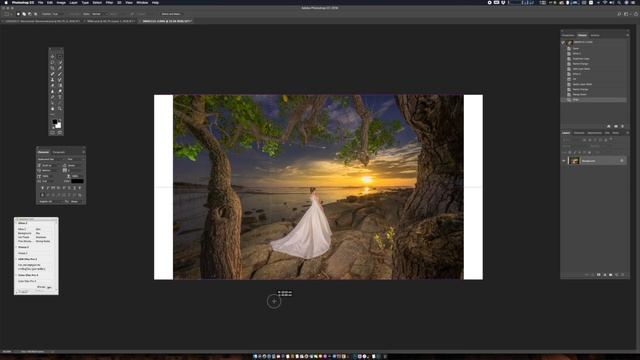Viewport: 640px width, 360px height.
Task: Create new snapshot in History panel
Action: coord(616,126)
